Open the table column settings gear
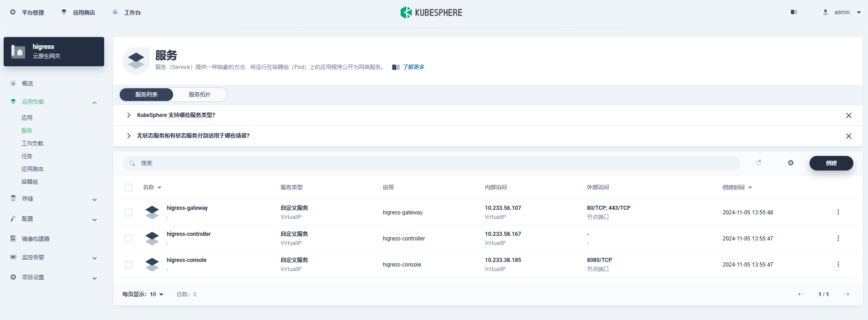Image resolution: width=868 pixels, height=320 pixels. coord(791,163)
